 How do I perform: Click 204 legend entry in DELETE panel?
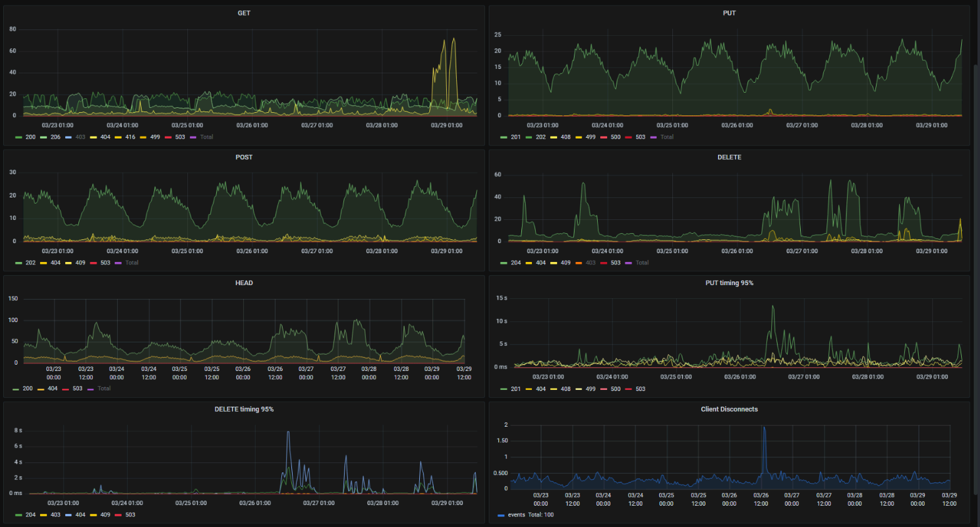coord(511,263)
